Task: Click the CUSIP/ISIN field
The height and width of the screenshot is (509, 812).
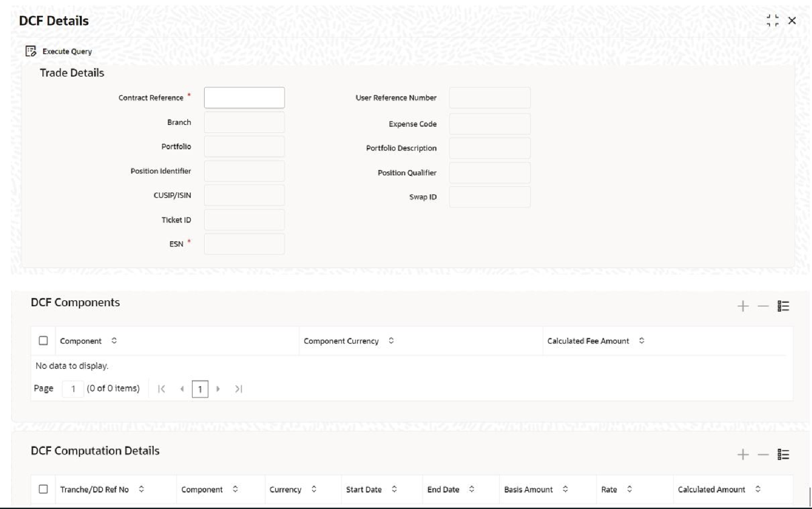Action: pyautogui.click(x=244, y=195)
